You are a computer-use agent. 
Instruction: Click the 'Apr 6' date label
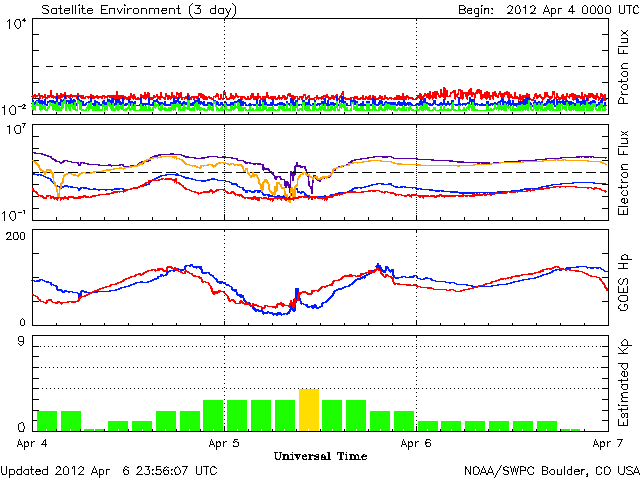point(416,443)
